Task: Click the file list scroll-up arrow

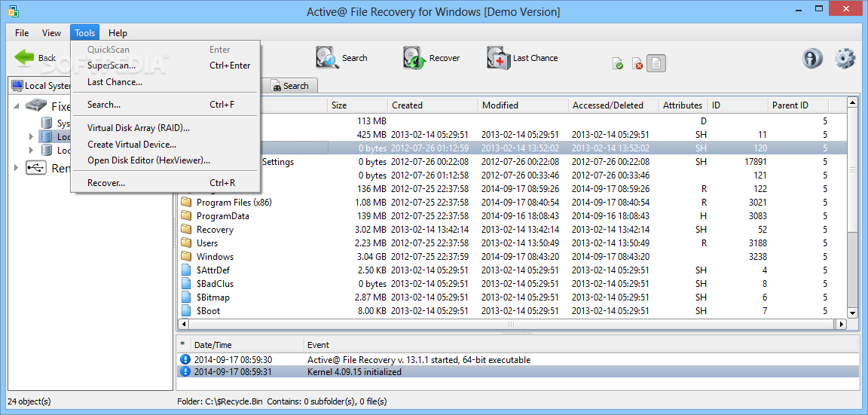Action: tap(852, 103)
